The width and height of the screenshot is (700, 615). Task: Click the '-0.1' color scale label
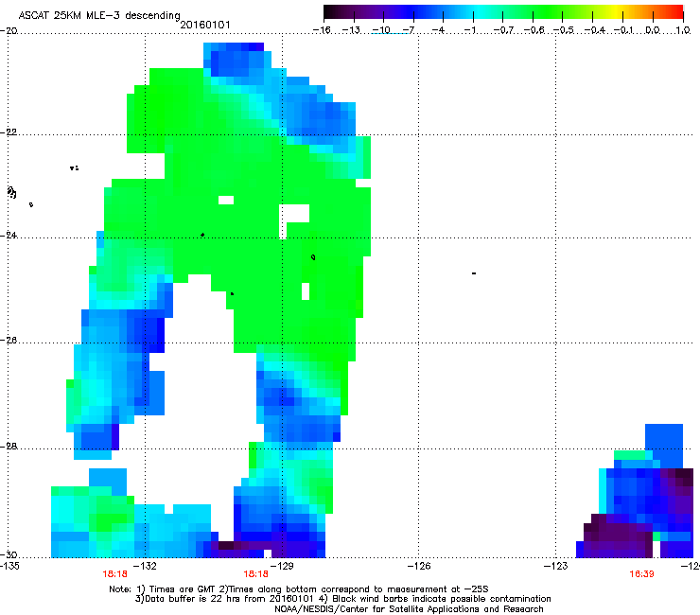coord(624,30)
